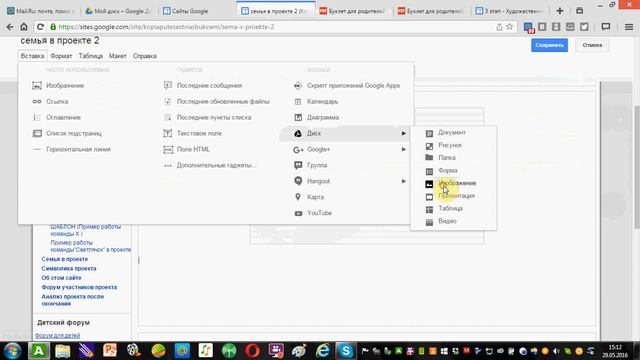Click the Таблица spreadsheet icon in submenu
640x360 pixels.
pyautogui.click(x=429, y=209)
